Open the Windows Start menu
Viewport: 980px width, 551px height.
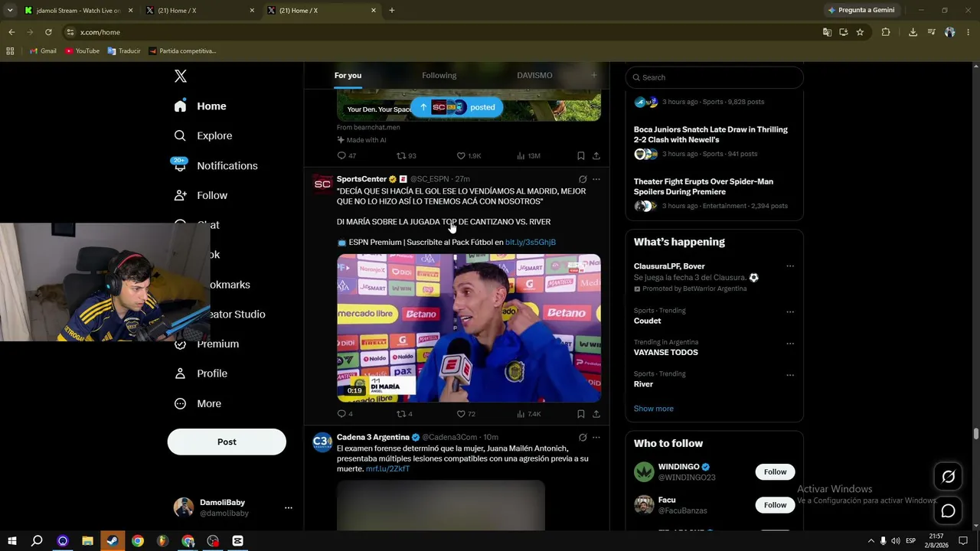[11, 541]
